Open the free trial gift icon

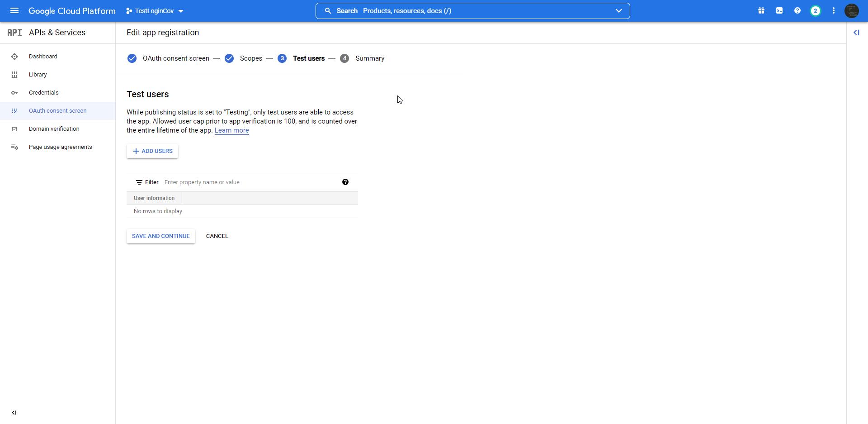pos(761,11)
